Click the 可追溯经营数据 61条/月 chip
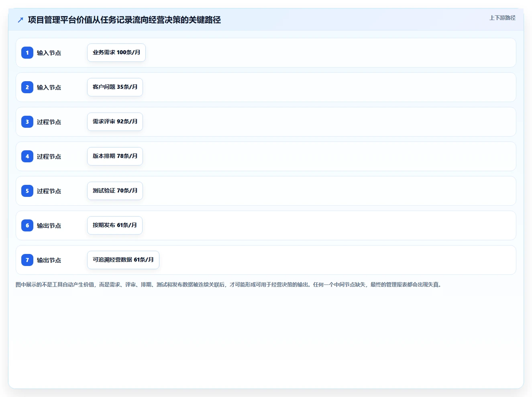This screenshot has width=532, height=397. click(x=123, y=260)
